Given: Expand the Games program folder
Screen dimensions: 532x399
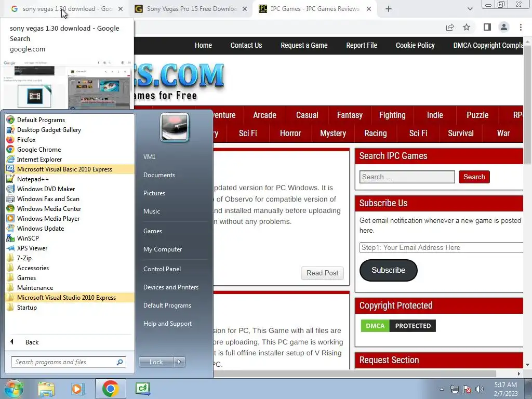Looking at the screenshot, I should (x=70, y=277).
